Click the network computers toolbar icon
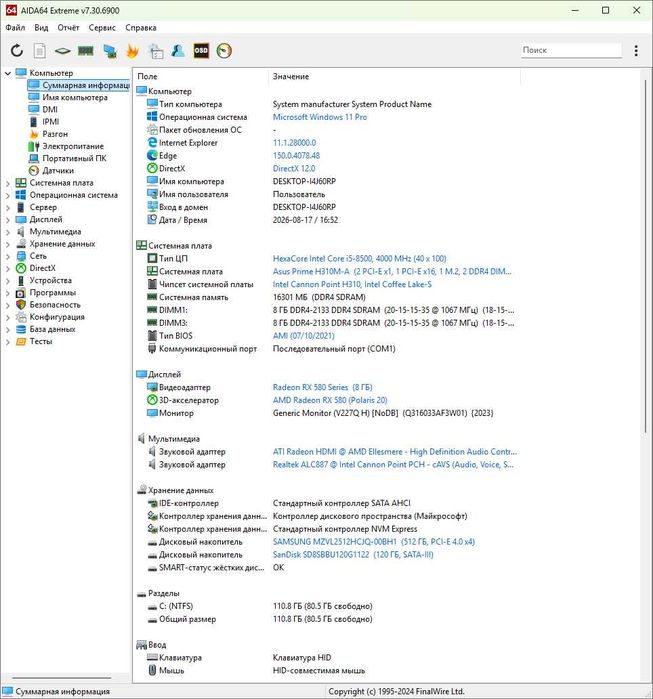The width and height of the screenshot is (653, 699). tap(110, 51)
